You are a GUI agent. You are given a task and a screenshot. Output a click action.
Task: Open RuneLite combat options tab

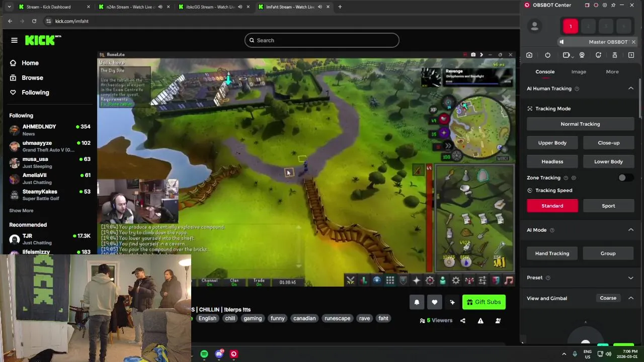351,281
